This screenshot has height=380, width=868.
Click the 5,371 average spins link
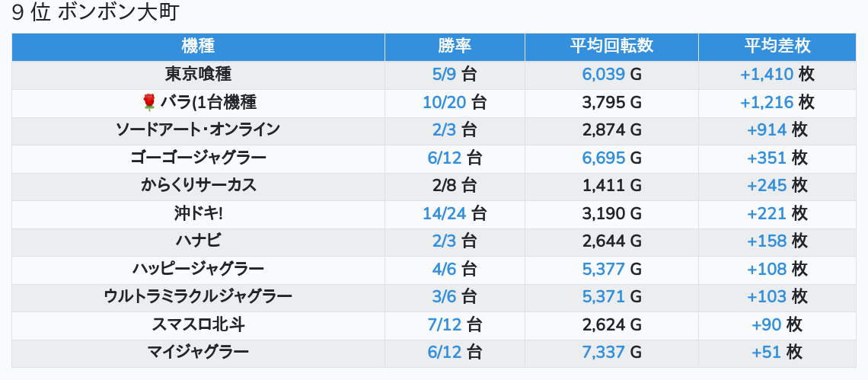(x=603, y=296)
